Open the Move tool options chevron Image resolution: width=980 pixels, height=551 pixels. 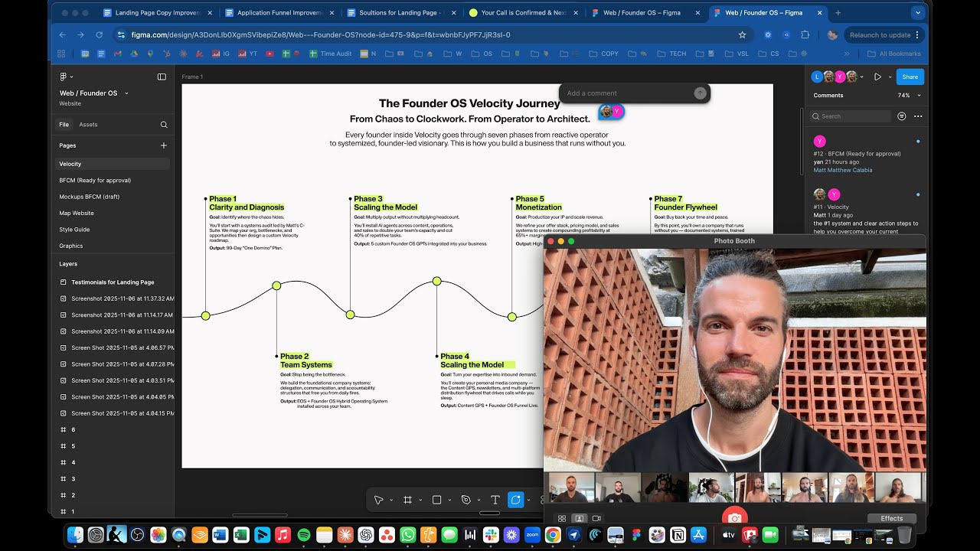click(390, 500)
